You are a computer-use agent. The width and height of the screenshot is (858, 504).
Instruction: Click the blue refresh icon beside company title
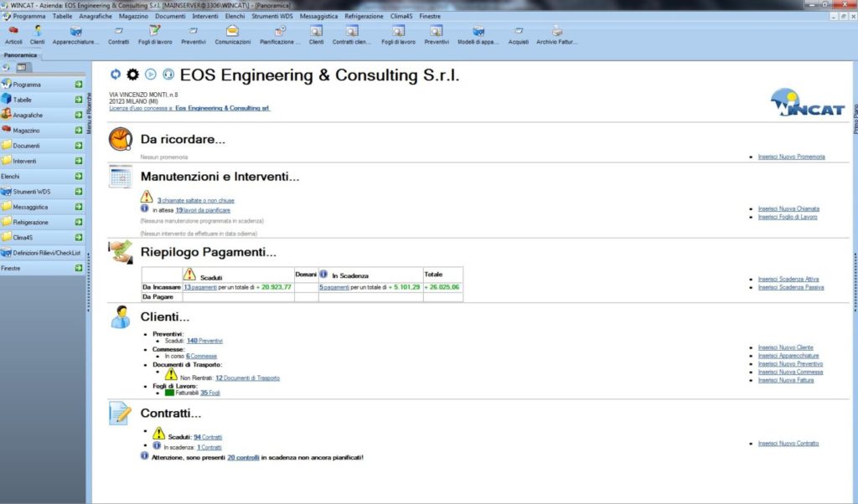point(116,75)
